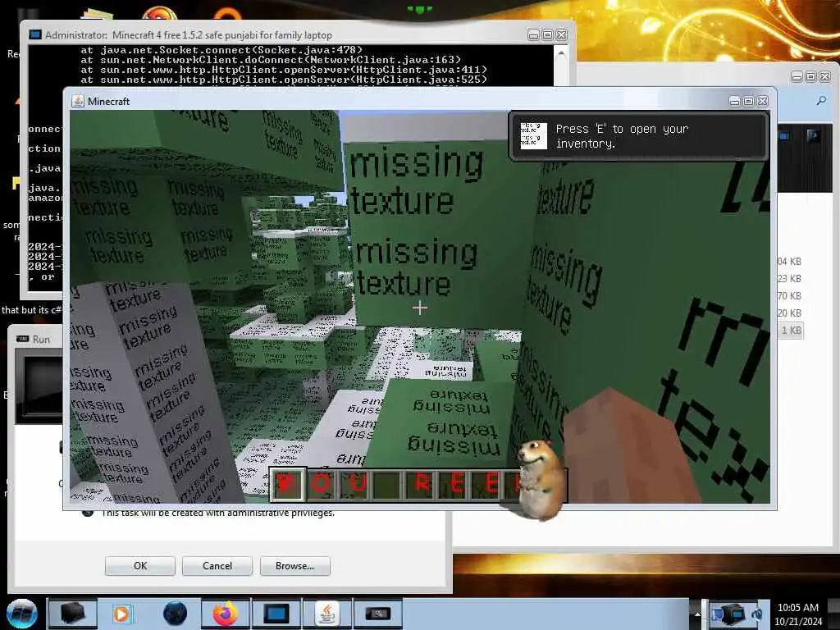Select the first hotbar slot with Y

click(287, 484)
